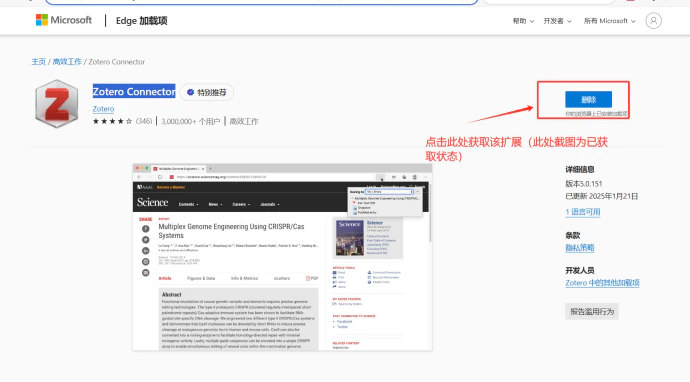Click the Zotero Connector red Z icon
The width and height of the screenshot is (690, 382).
coord(57,104)
